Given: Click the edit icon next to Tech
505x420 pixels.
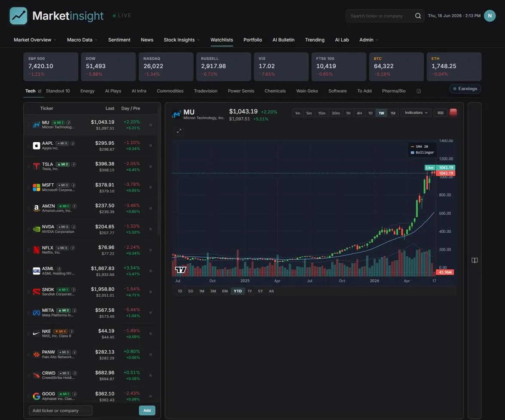Looking at the screenshot, I should pyautogui.click(x=40, y=91).
